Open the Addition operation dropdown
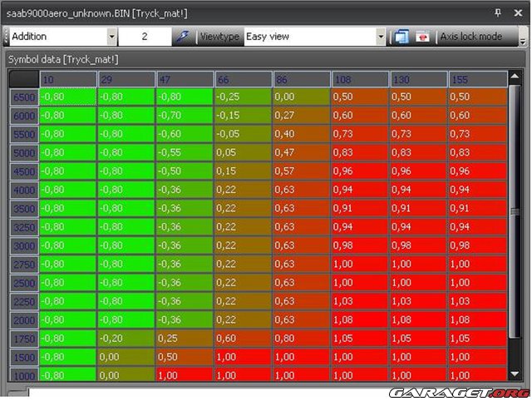This screenshot has height=401, width=532. (x=111, y=37)
